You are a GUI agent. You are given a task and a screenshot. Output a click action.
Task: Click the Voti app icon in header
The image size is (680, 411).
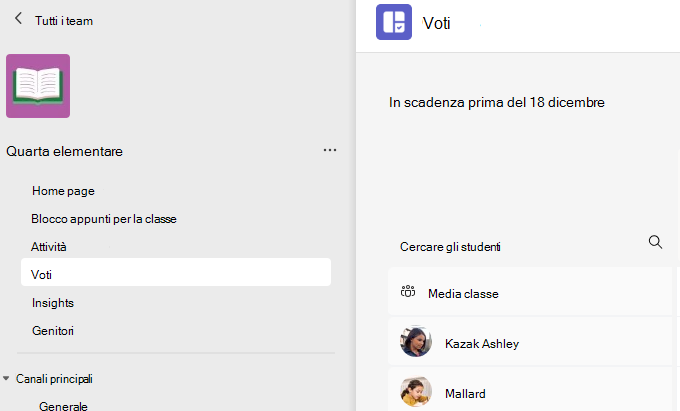point(394,22)
